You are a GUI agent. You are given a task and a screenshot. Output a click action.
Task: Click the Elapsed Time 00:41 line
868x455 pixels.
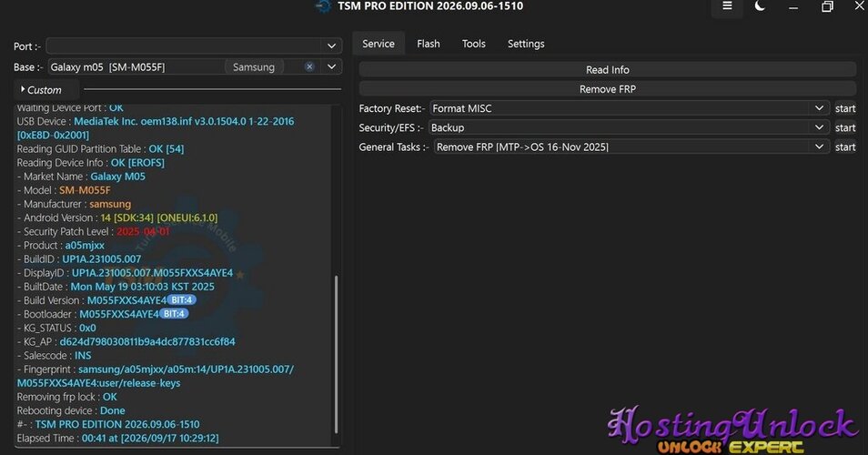pos(117,438)
